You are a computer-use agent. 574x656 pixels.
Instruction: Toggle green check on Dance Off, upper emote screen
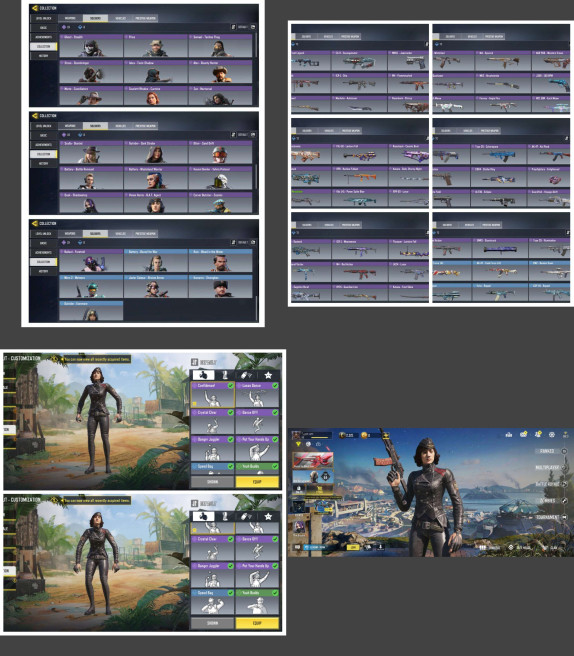pos(275,413)
